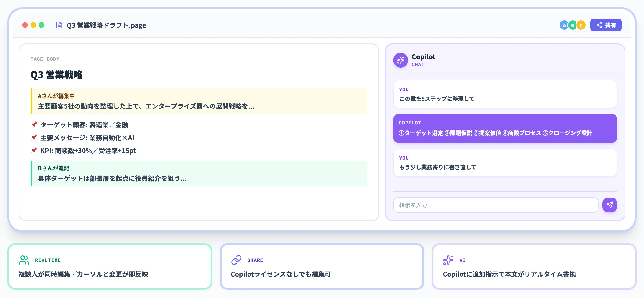Click the red close window dot
Screen dimensions: 644x297
point(25,25)
